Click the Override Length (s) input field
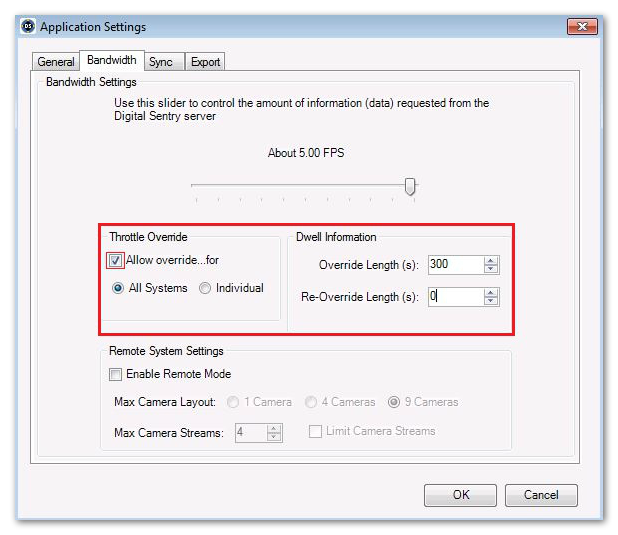 pyautogui.click(x=456, y=265)
